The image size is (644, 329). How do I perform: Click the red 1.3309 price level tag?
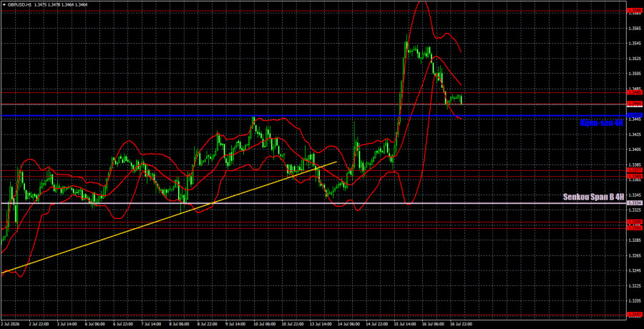click(633, 222)
